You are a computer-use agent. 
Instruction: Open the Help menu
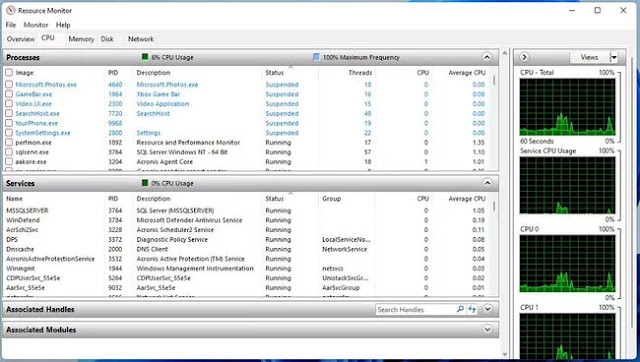tap(63, 25)
